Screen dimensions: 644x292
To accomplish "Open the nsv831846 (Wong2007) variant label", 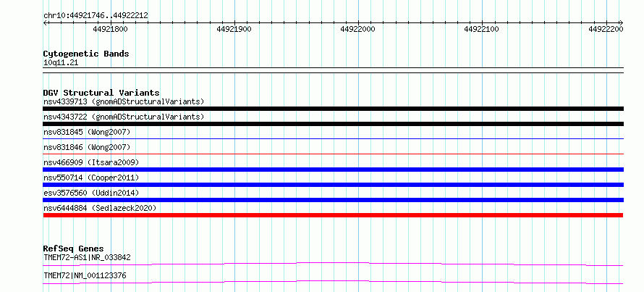I will 87,147.
